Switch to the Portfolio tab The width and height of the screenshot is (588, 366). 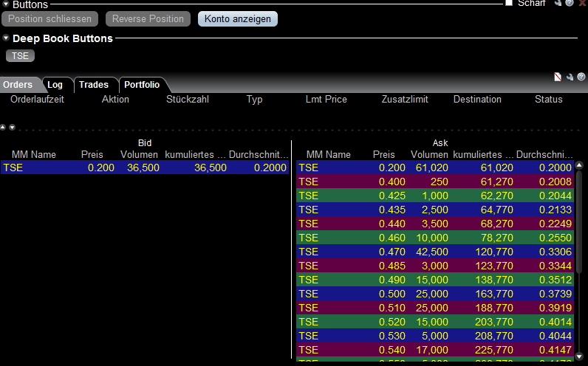click(x=142, y=85)
